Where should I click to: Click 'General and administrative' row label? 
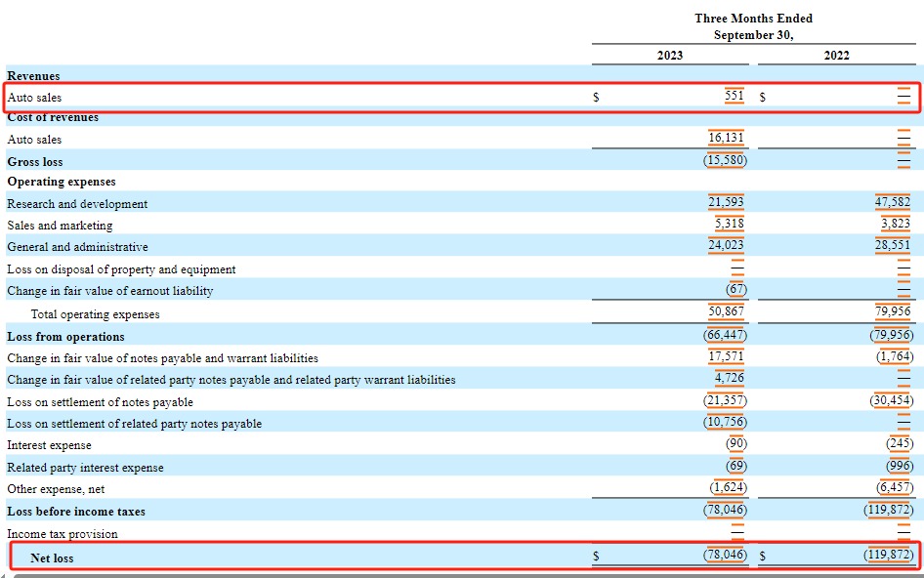[x=77, y=247]
